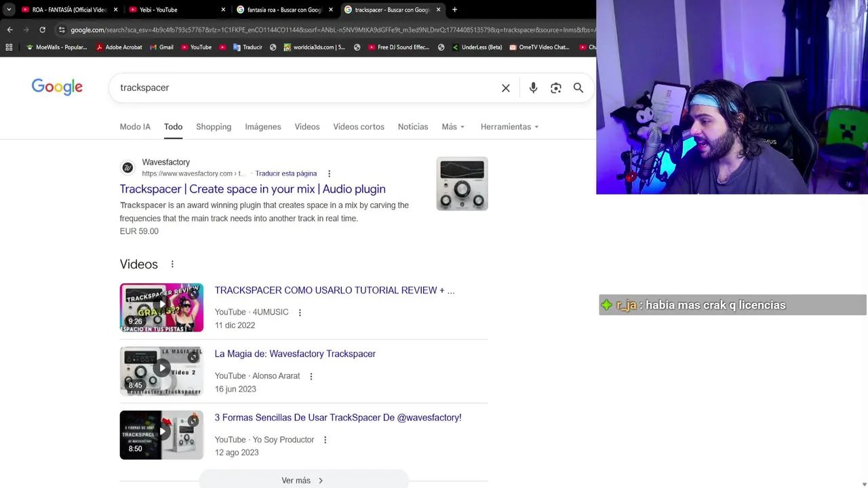
Task: Select the Todo results tab
Action: [173, 127]
